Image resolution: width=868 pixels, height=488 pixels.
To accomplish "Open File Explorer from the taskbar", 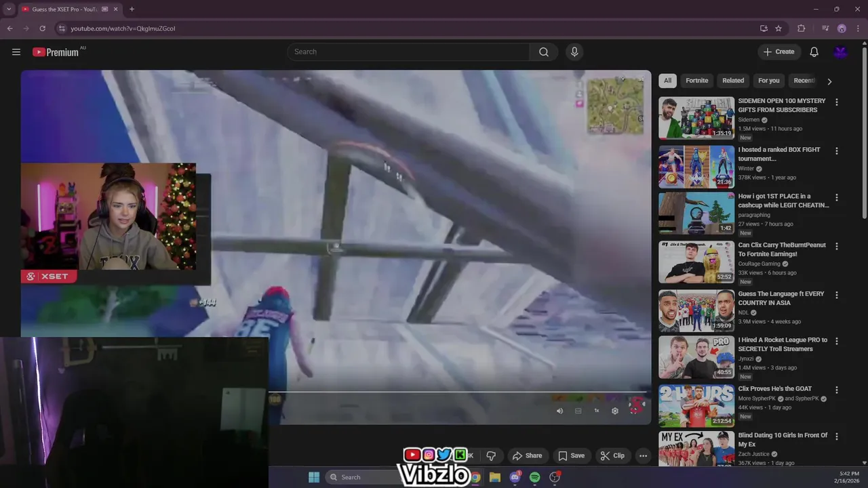I will pos(495,477).
